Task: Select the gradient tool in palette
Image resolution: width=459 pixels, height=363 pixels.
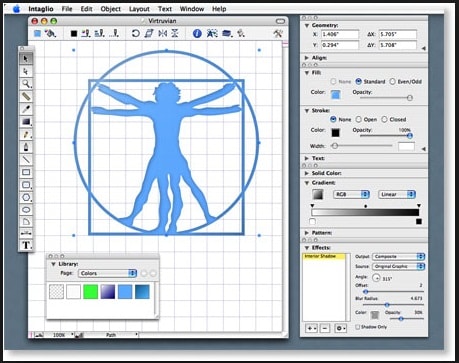Action: (26, 122)
